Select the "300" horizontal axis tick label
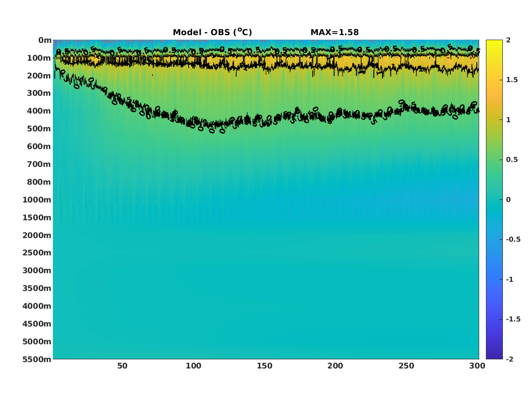 coord(477,366)
